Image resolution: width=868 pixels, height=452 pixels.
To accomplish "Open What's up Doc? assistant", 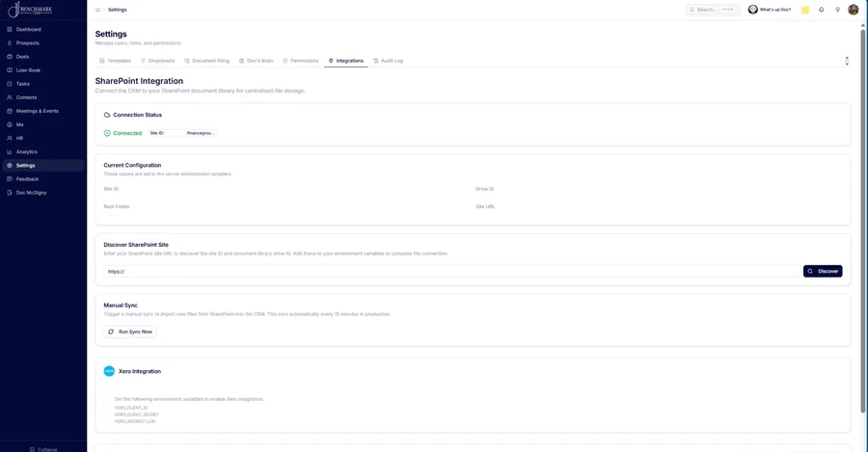I will coord(770,10).
